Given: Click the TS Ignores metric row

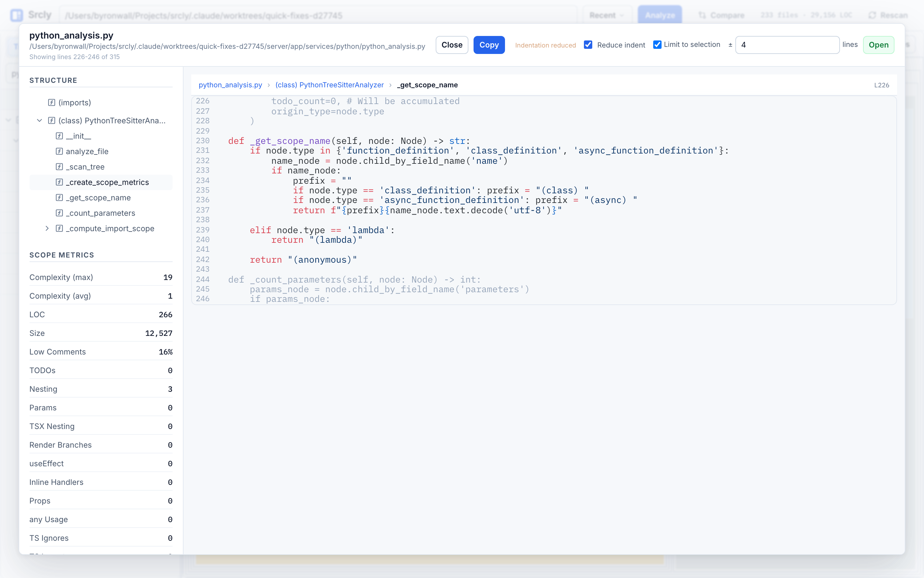Looking at the screenshot, I should 101,538.
